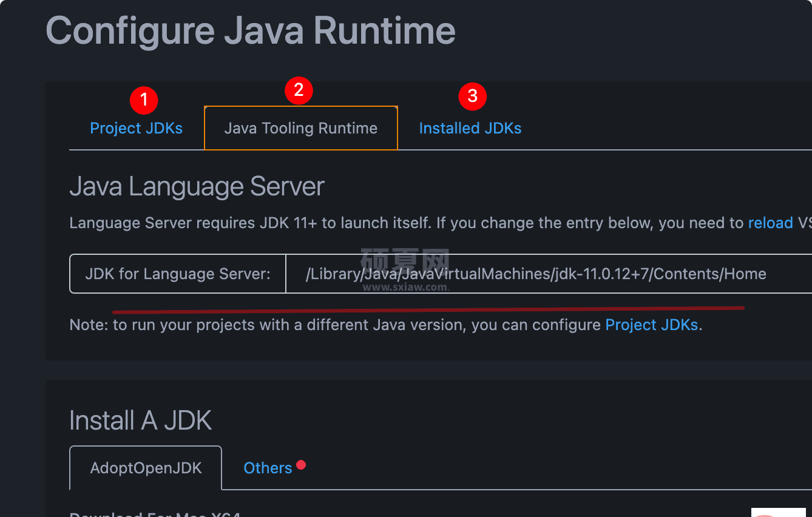
Task: Switch to the Others install tab
Action: (268, 468)
